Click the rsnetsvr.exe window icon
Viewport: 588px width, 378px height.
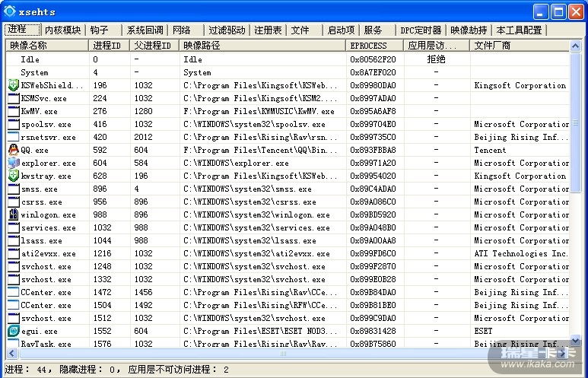click(14, 137)
